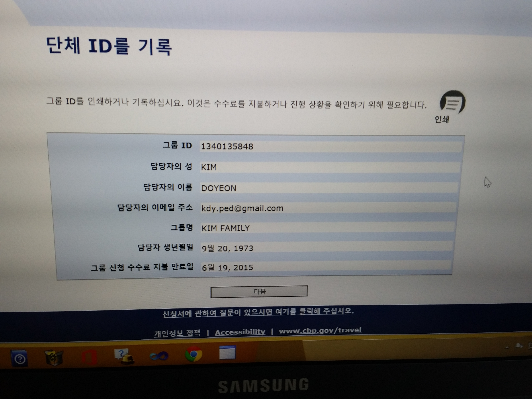This screenshot has height=399, width=532.
Task: Open Google Chrome from the taskbar
Action: click(x=193, y=354)
